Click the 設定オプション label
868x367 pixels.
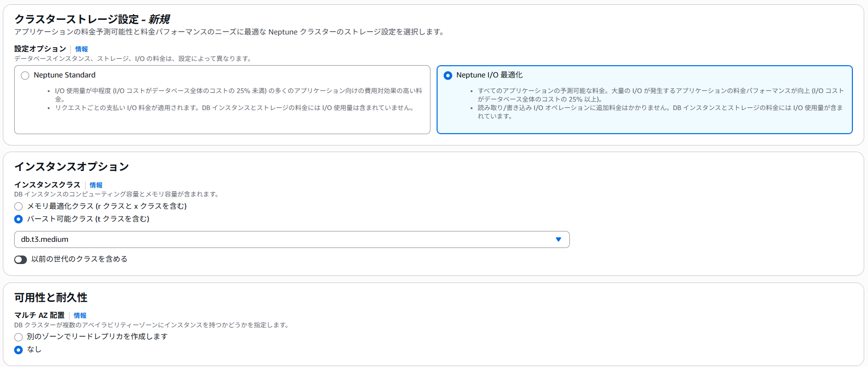(40, 49)
